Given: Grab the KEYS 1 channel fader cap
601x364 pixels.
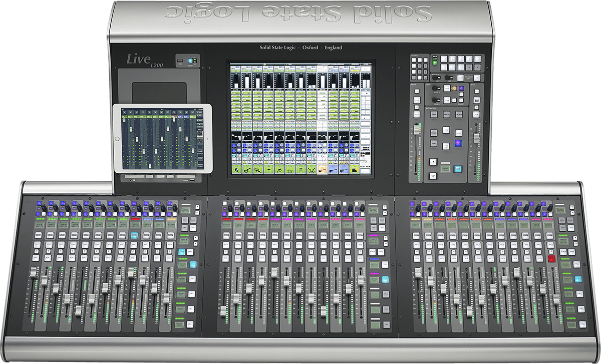Looking at the screenshot, I should tap(418, 273).
